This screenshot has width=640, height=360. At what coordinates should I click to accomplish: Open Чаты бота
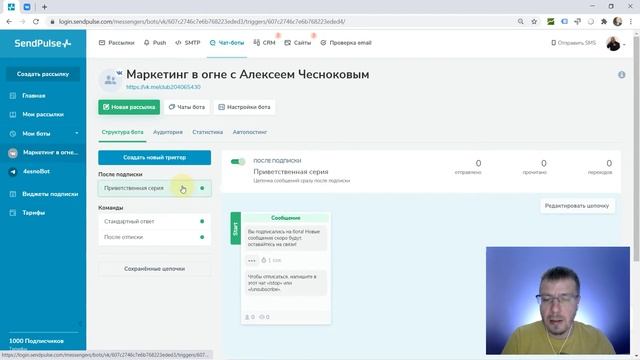pos(187,107)
